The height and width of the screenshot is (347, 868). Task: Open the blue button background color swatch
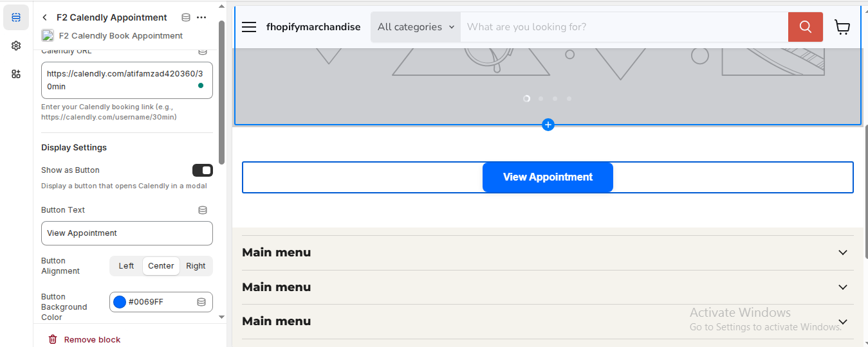point(120,302)
